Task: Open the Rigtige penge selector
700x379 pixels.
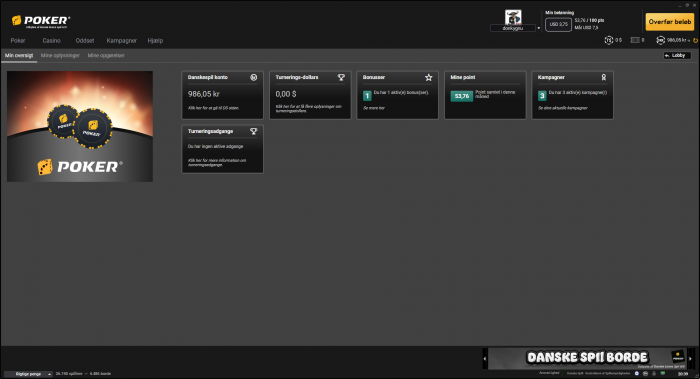Action: (x=28, y=374)
